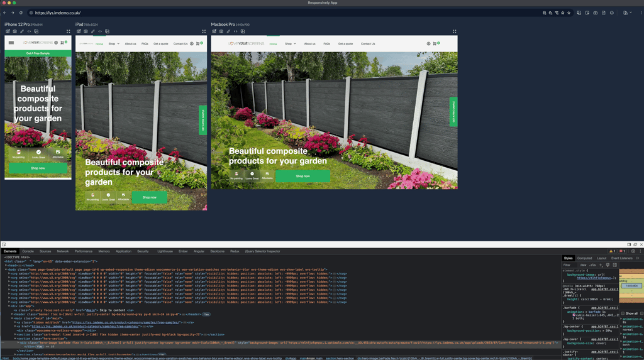Select the Elements devtools tab
This screenshot has width=644, height=360.
[x=10, y=251]
